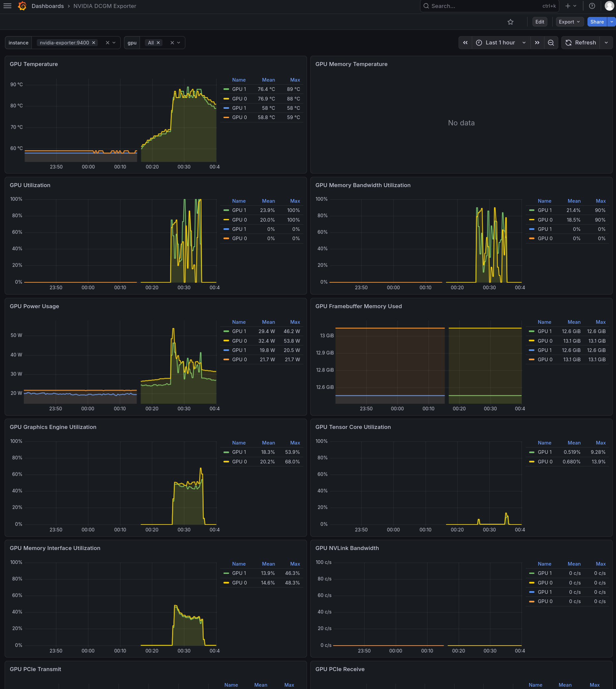Open the hamburger navigation menu
The height and width of the screenshot is (689, 616).
(7, 6)
